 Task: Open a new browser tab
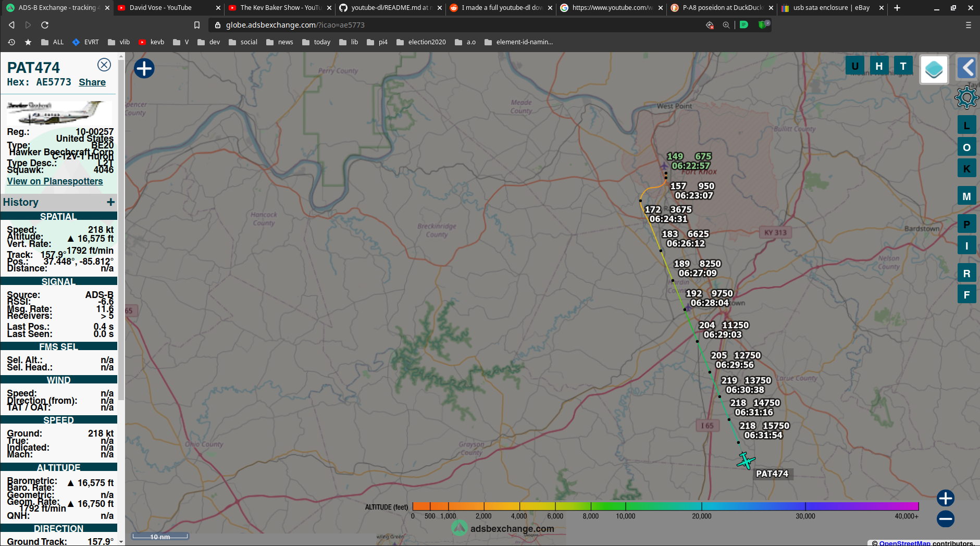tap(897, 8)
